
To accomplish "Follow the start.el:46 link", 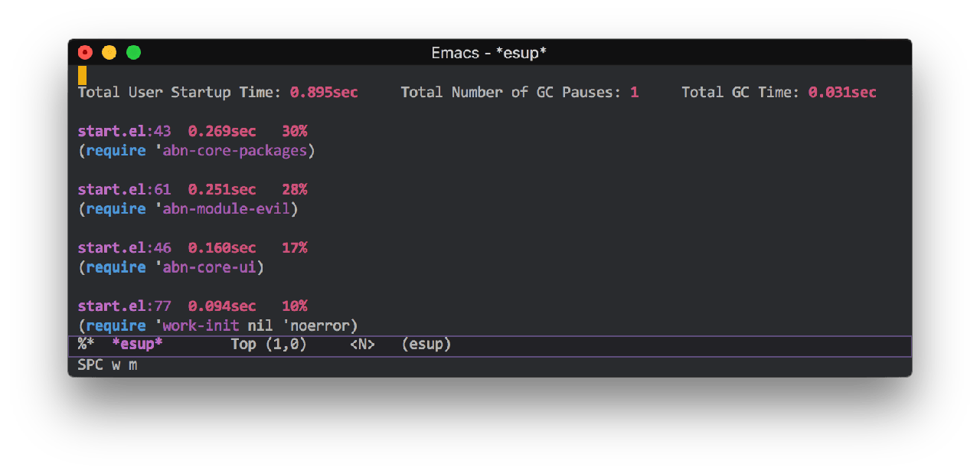I will (124, 247).
